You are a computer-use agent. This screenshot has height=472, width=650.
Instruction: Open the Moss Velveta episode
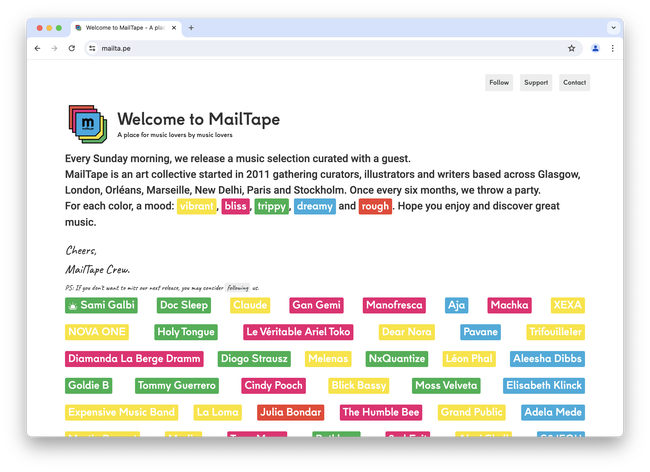(x=446, y=386)
